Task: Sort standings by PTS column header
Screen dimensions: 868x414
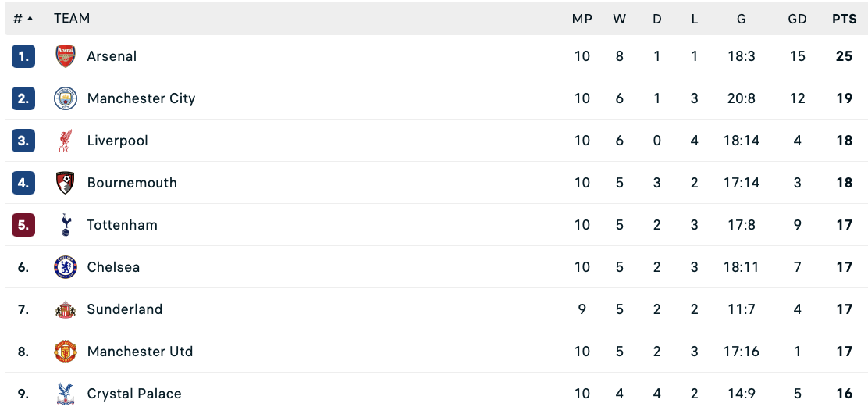Action: coord(844,19)
